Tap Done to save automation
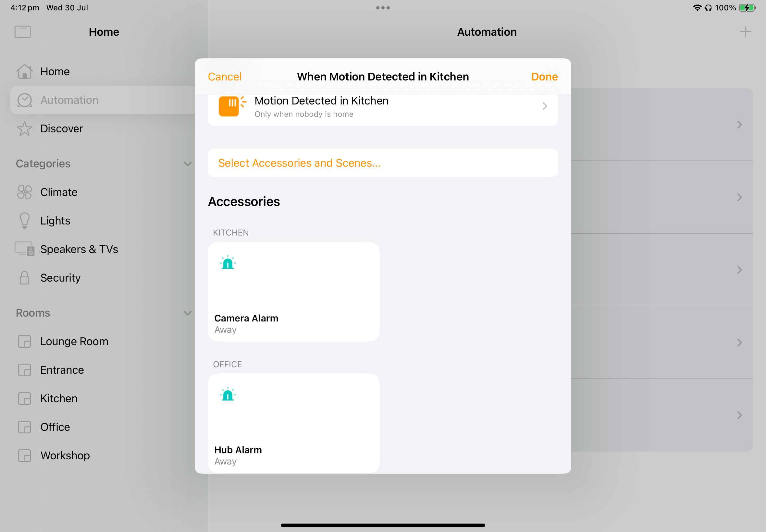The height and width of the screenshot is (532, 766). coord(544,77)
